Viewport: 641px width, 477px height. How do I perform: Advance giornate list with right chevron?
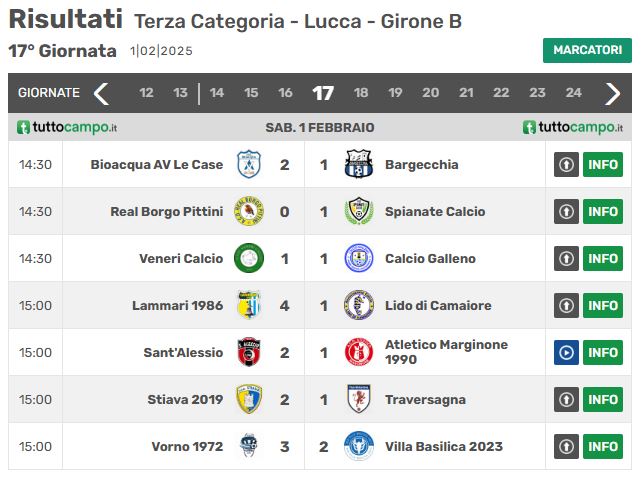[x=612, y=94]
